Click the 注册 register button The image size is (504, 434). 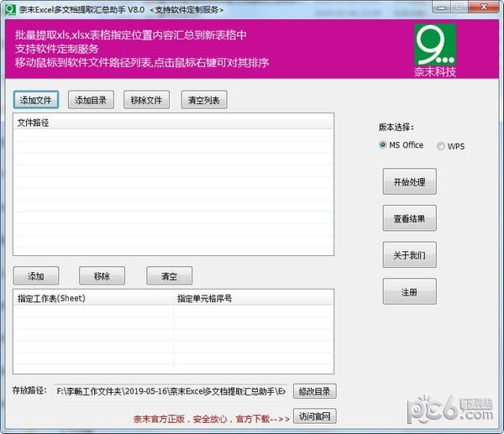[410, 291]
